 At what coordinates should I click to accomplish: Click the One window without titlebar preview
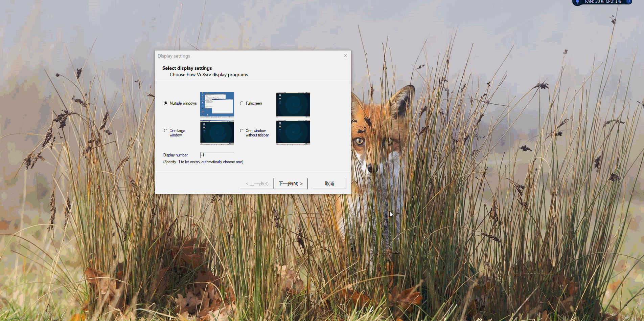pyautogui.click(x=293, y=132)
